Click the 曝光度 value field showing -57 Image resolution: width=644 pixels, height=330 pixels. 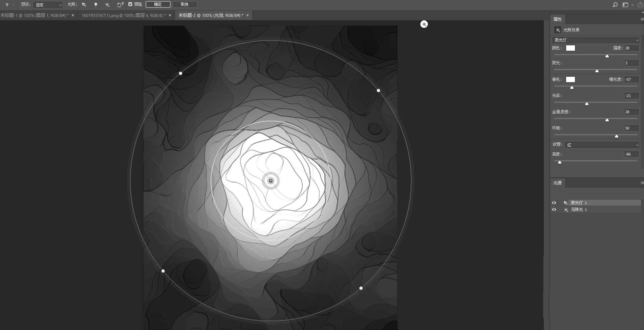(632, 79)
